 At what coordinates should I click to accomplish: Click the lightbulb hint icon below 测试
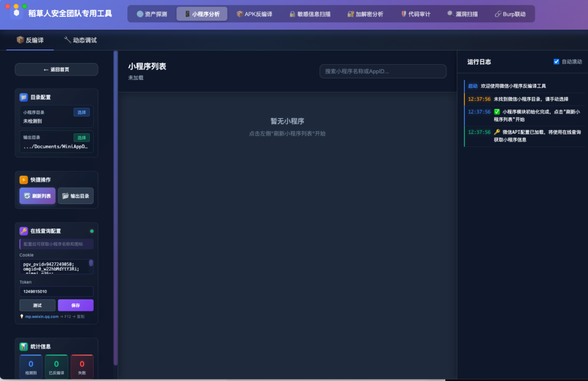[x=22, y=316]
